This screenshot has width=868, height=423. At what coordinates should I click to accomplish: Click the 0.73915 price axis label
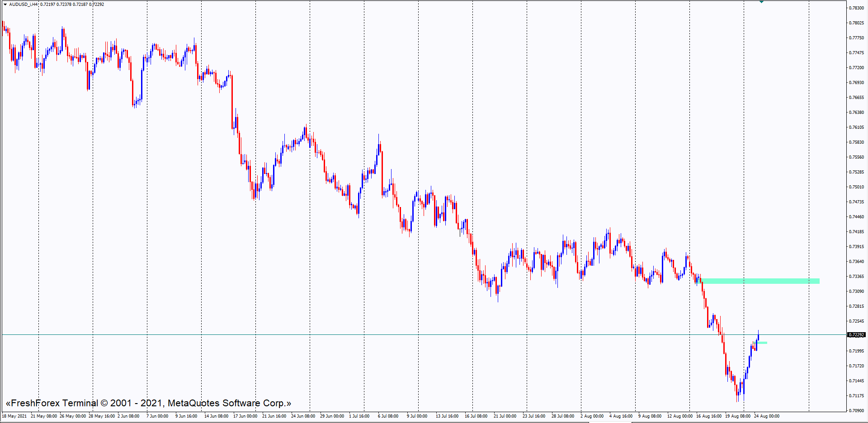[x=857, y=247]
